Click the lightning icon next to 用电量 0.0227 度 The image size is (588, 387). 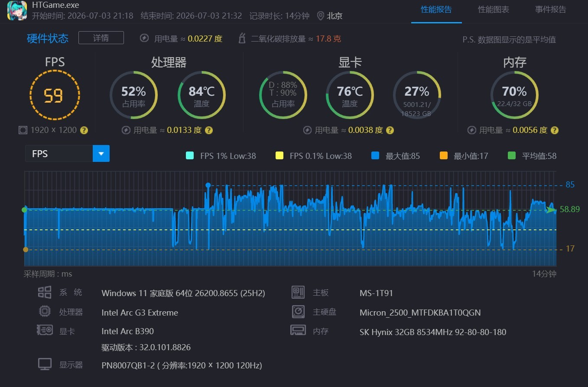coord(144,39)
